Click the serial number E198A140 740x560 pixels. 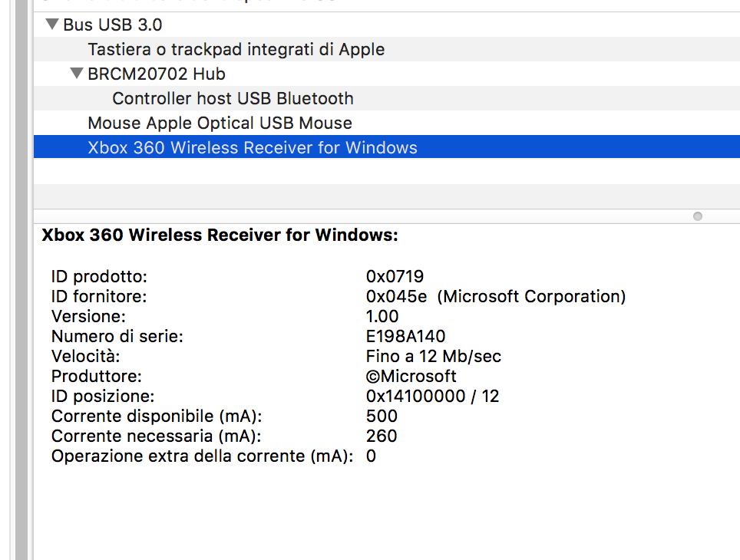398,336
